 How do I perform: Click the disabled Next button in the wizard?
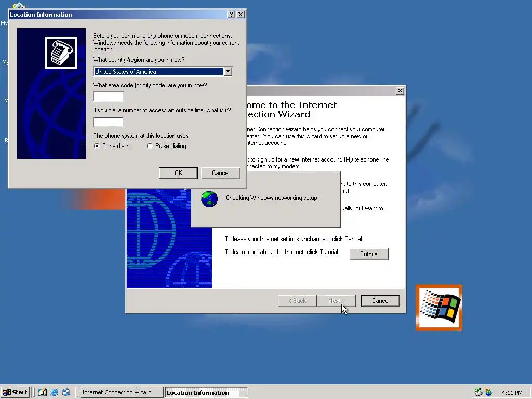pyautogui.click(x=336, y=301)
